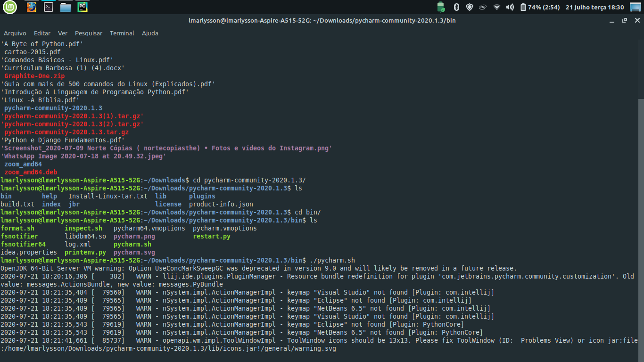Click the printenv.py file name
This screenshot has height=362, width=644.
pos(85,252)
